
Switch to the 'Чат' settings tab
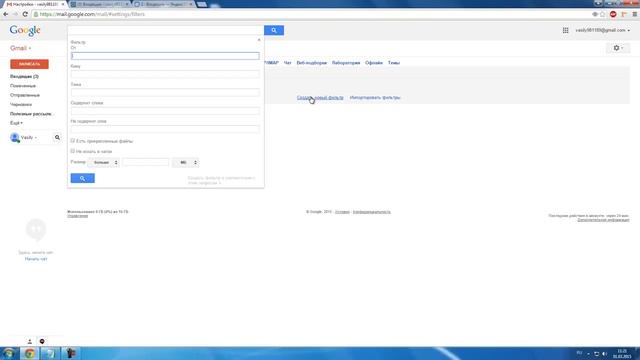(x=287, y=63)
